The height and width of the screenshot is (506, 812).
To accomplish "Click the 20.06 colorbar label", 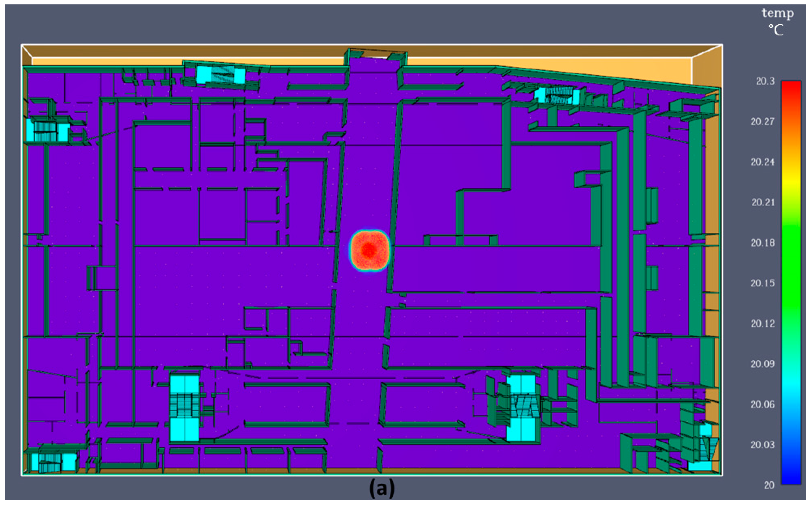I will click(x=762, y=405).
